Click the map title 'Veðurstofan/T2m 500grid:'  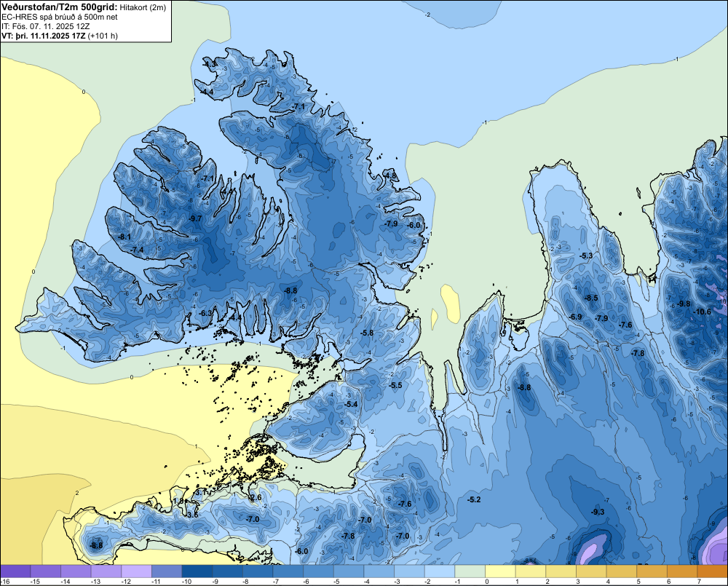pyautogui.click(x=60, y=7)
